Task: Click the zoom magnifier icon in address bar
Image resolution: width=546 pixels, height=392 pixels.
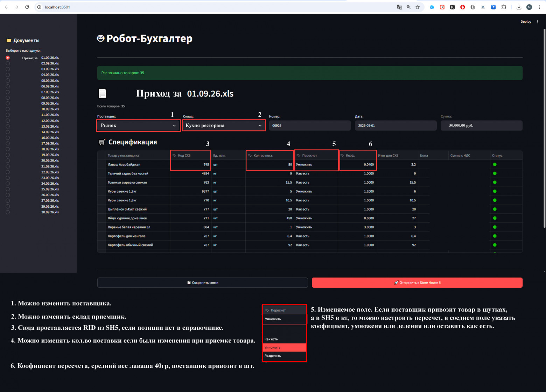Action: [408, 7]
